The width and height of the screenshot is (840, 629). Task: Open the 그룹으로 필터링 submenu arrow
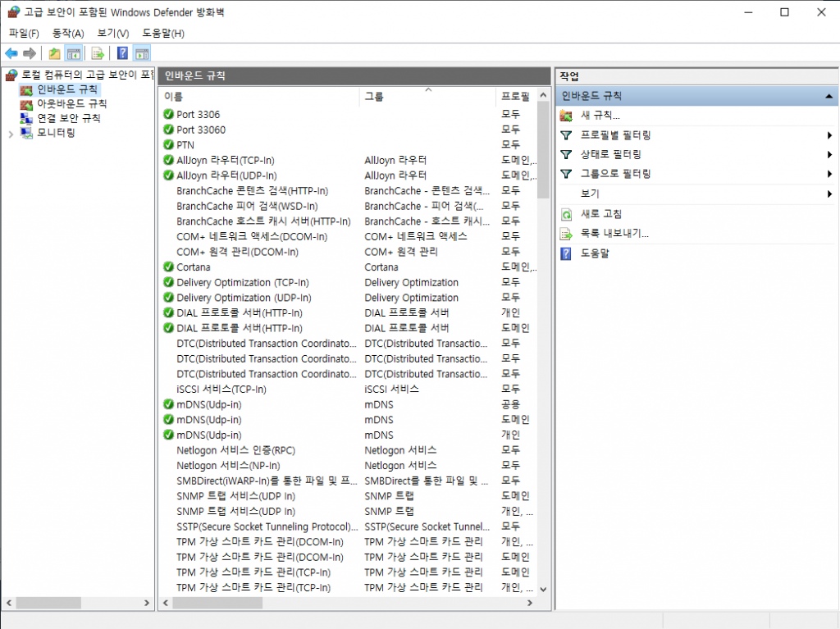click(x=829, y=174)
